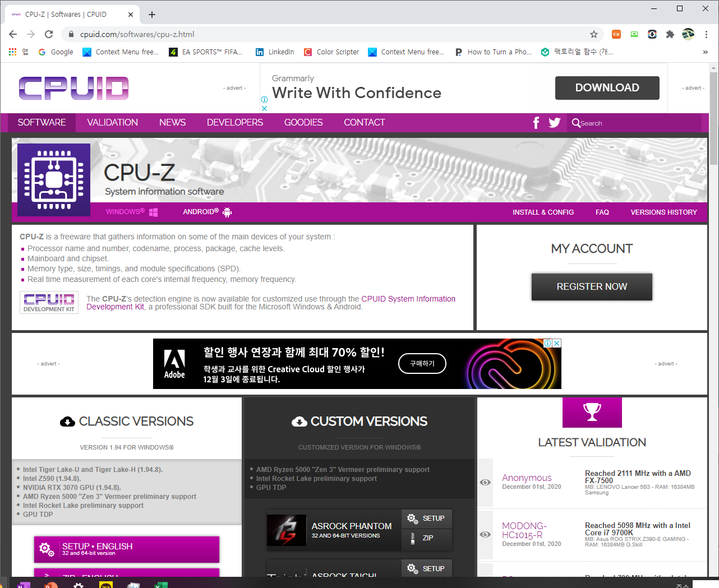Click the cloud download icon by Custom Versions

point(299,422)
